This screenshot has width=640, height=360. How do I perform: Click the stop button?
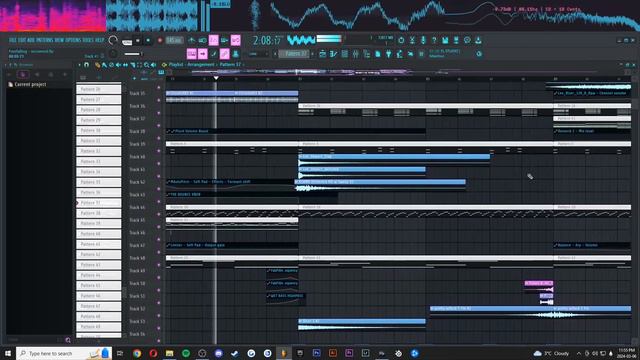[149, 40]
